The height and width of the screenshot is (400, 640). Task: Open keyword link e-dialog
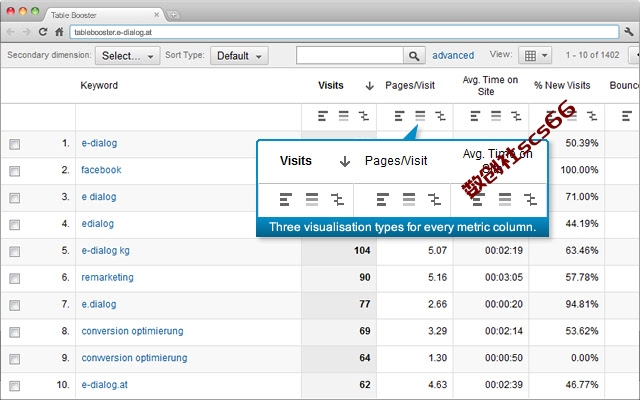pyautogui.click(x=99, y=143)
